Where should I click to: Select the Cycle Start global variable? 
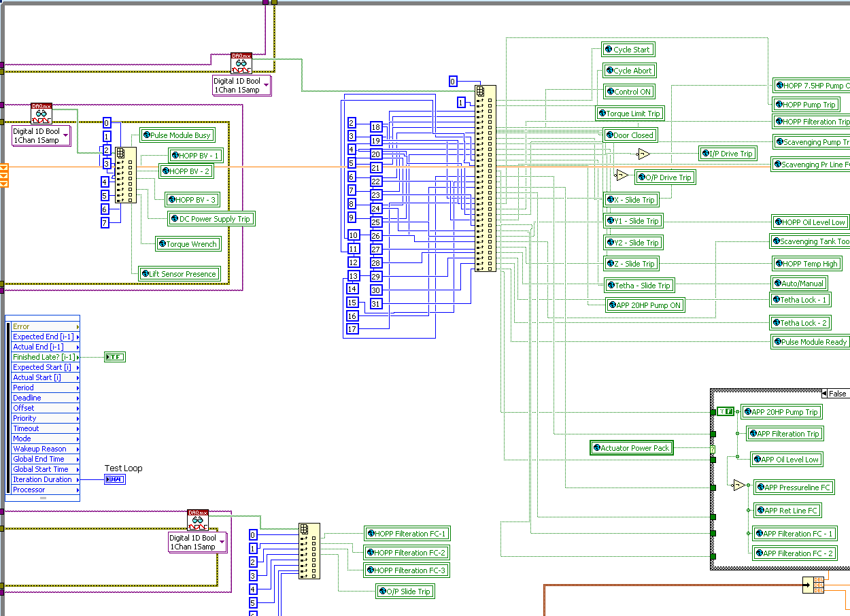628,50
